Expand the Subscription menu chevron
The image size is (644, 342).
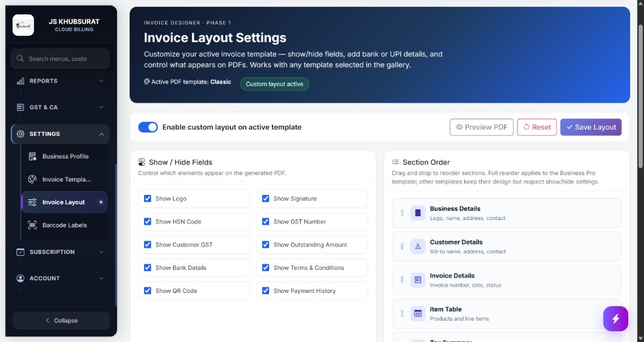(101, 251)
